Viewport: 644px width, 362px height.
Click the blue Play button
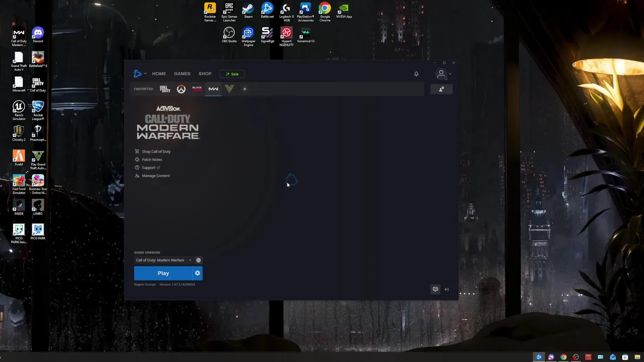tap(163, 273)
